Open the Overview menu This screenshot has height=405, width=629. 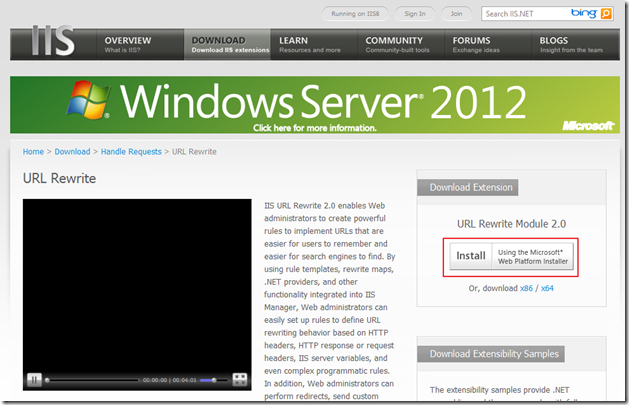[x=140, y=45]
